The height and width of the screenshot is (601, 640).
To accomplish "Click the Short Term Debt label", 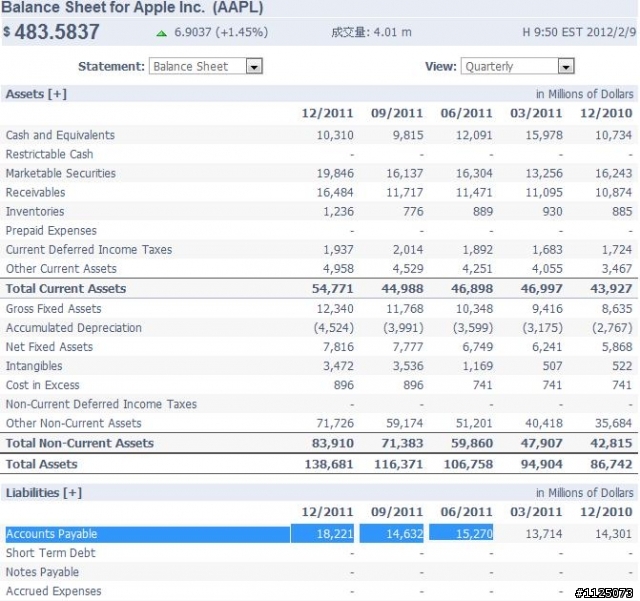I will pyautogui.click(x=50, y=553).
